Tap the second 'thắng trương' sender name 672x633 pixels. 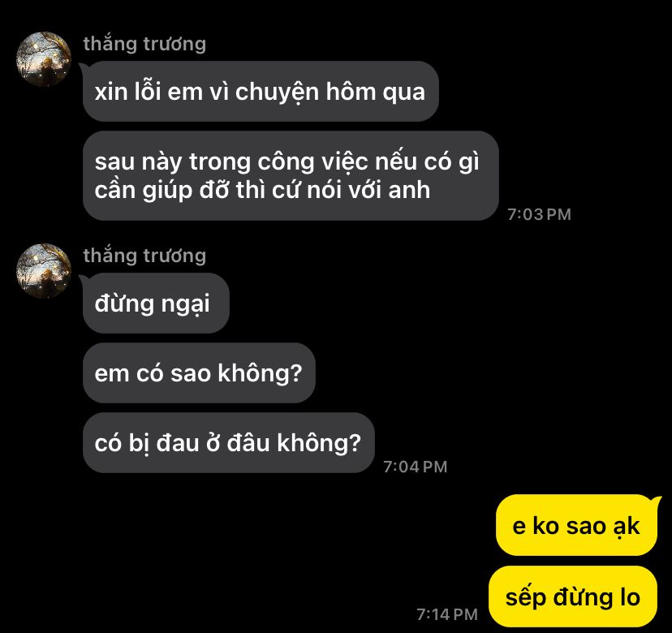(144, 256)
